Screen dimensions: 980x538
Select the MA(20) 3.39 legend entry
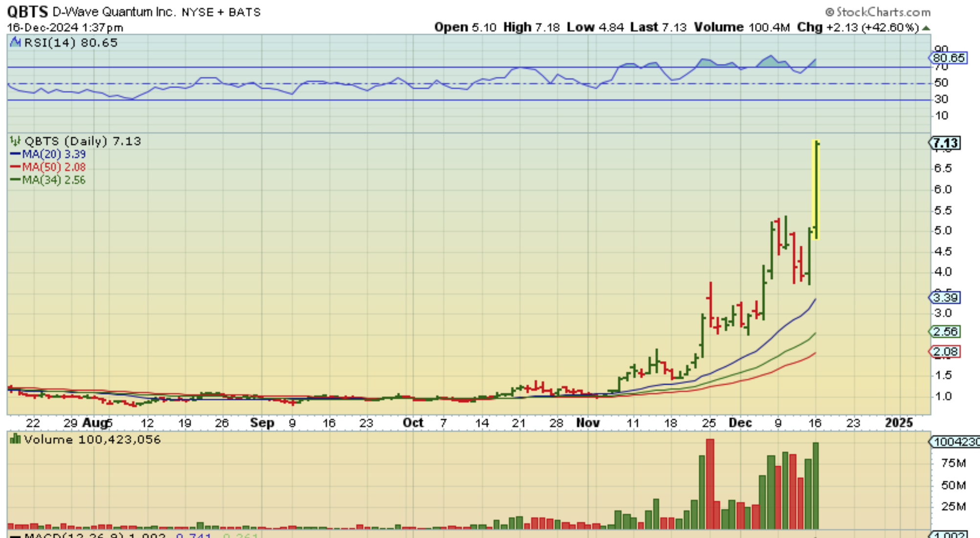(x=48, y=154)
